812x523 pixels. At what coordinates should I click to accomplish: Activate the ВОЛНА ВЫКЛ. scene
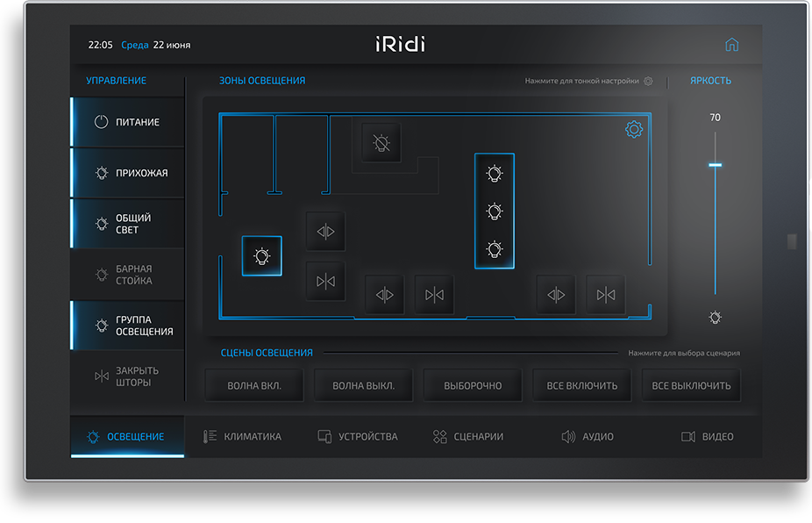point(364,385)
